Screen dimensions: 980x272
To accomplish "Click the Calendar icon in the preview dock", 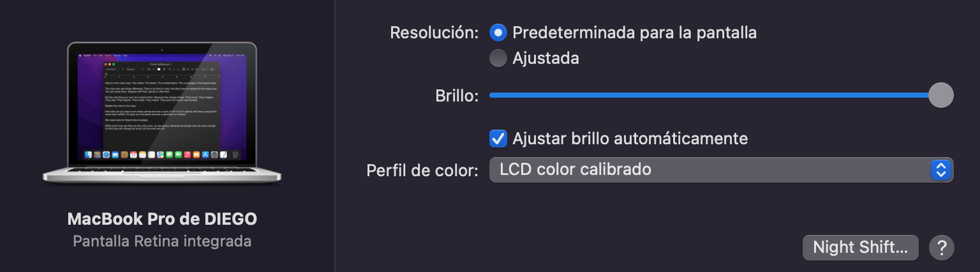I will coord(133,155).
